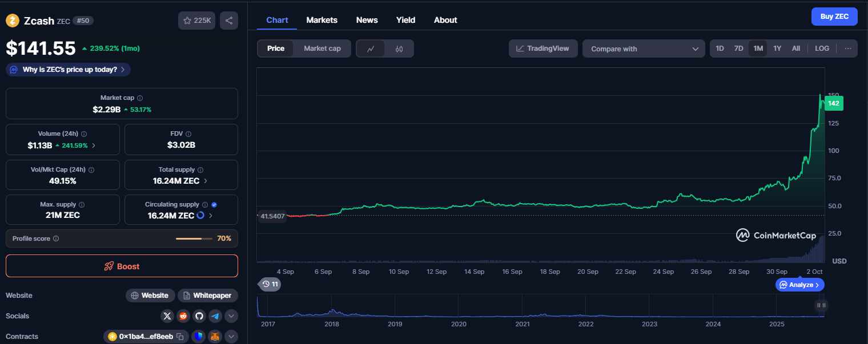This screenshot has height=344, width=868.
Task: Switch to the Yield tab
Action: pos(406,20)
